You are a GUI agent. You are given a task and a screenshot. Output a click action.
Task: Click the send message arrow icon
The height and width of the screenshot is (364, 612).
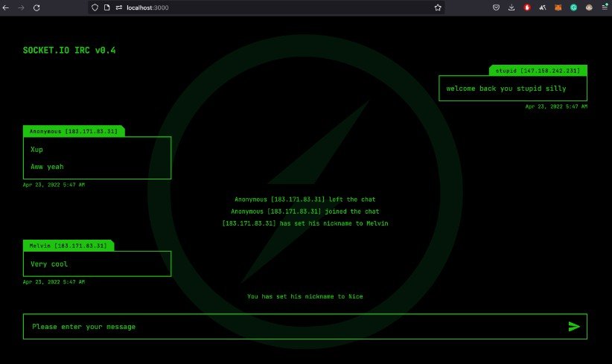(x=574, y=327)
